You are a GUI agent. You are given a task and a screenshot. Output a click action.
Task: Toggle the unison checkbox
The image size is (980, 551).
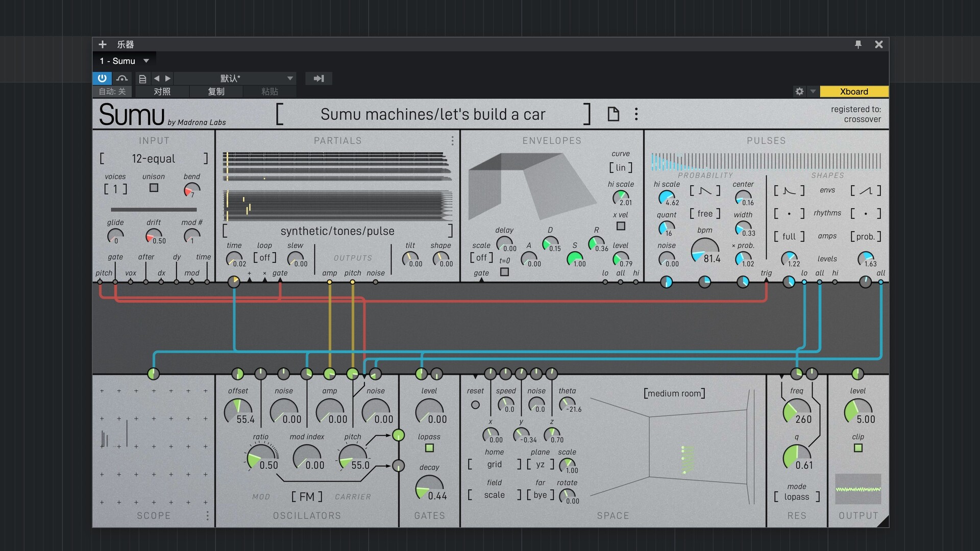[154, 188]
